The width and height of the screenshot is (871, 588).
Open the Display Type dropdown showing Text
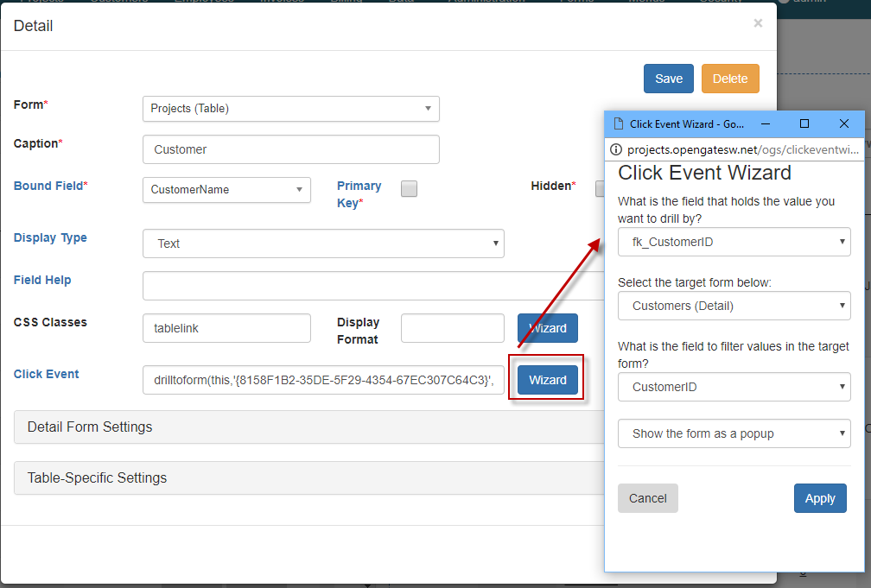323,243
